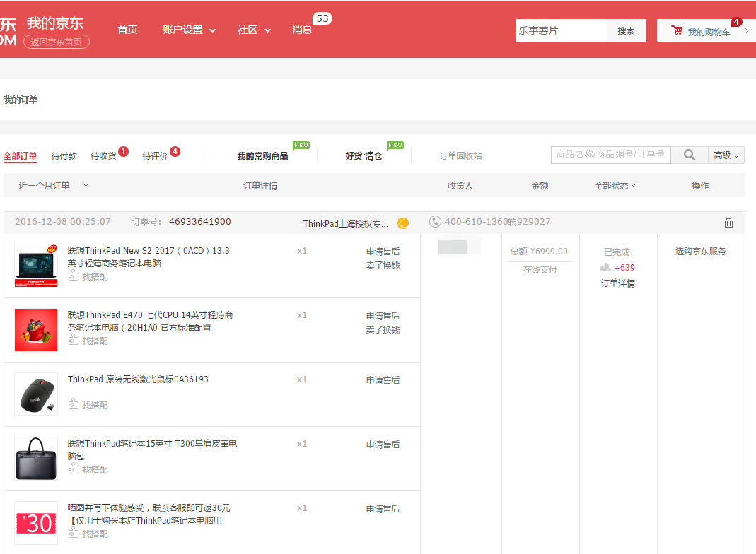Expand the 账户设置 dropdown menu
The height and width of the screenshot is (554, 756).
(x=189, y=30)
